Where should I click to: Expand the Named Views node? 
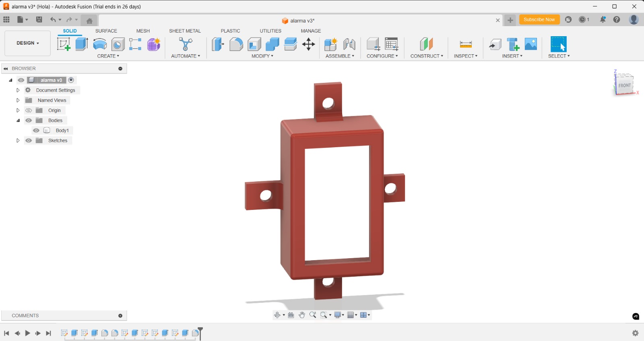click(18, 100)
